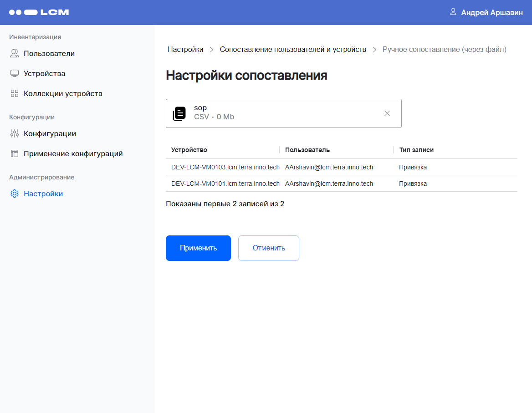Click the user profile icon in header
This screenshot has width=532, height=413.
tap(453, 12)
